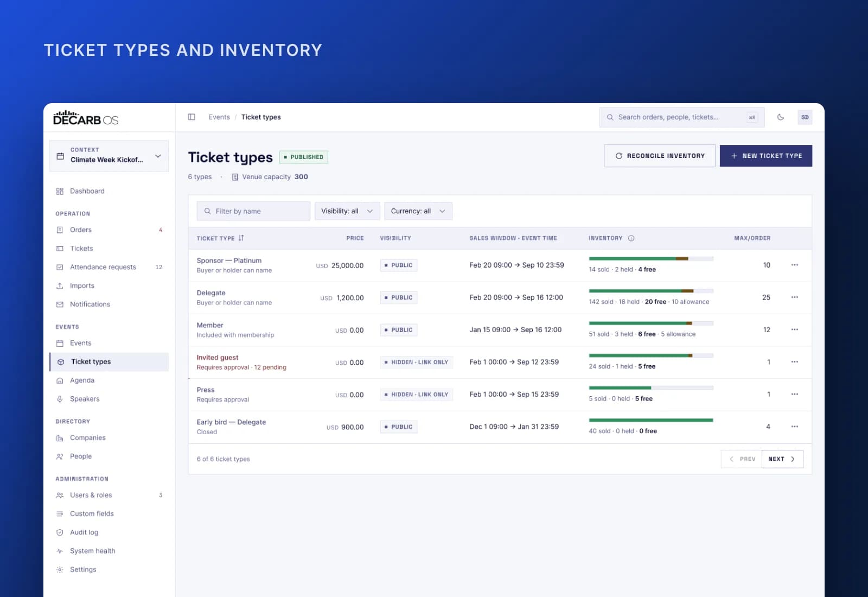Open row actions for Member ticket
The width and height of the screenshot is (868, 597).
795,330
